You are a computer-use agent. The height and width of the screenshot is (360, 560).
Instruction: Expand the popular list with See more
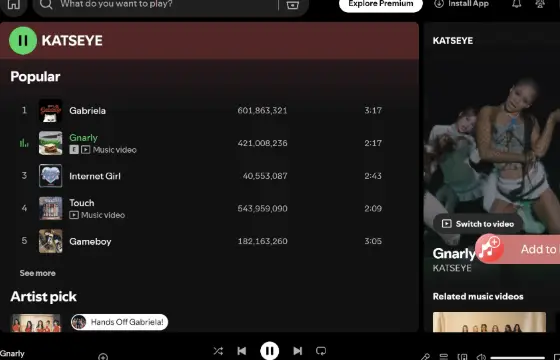[38, 273]
